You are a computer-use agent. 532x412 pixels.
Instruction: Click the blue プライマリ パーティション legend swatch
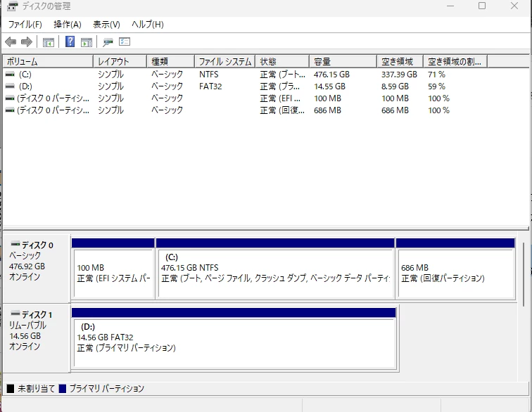(62, 389)
